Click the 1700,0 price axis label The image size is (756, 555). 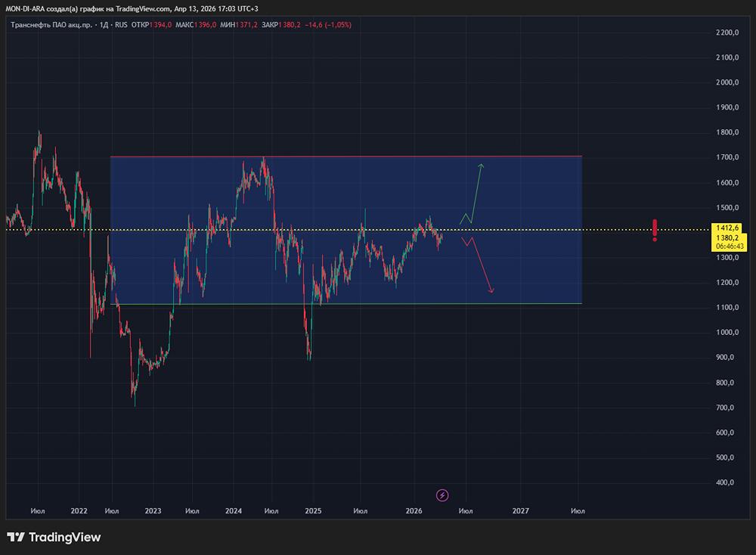pos(727,158)
